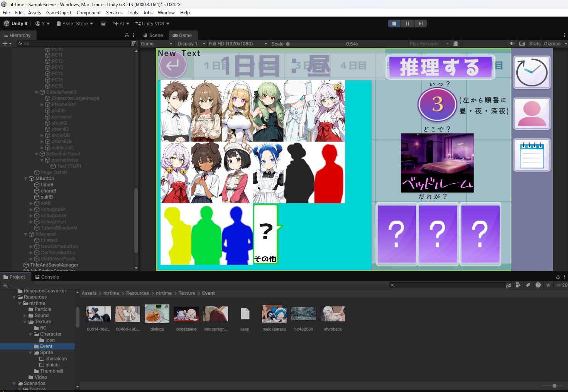Click the Project panel add (+) button
Screen dimensions: 568x392
[x=5, y=285]
